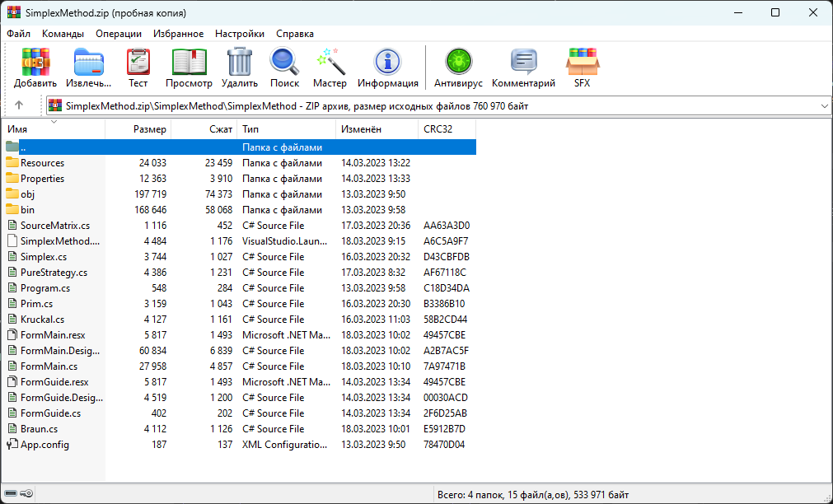Click the Извлечь (Extract) toolbar icon
833x504 pixels.
point(88,68)
